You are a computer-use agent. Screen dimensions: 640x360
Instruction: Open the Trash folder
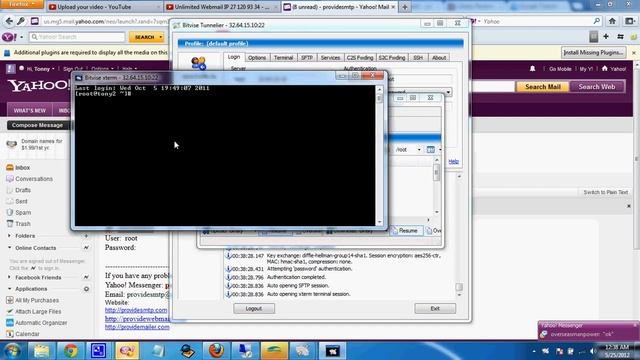coord(23,224)
